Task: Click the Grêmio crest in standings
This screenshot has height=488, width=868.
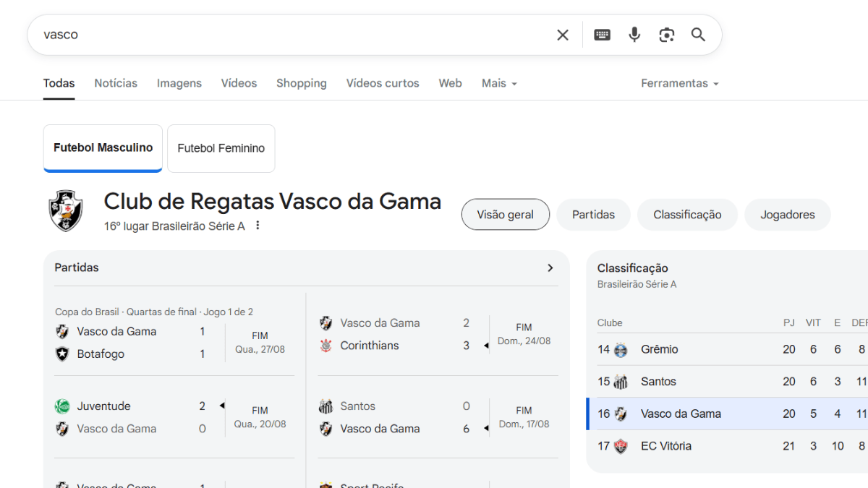Action: click(x=621, y=350)
